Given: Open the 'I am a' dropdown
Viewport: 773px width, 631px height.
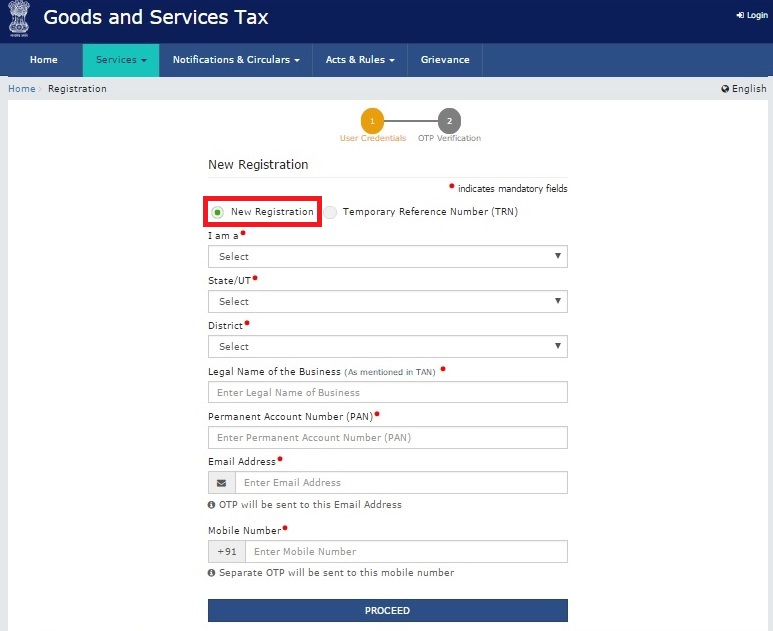Looking at the screenshot, I should (x=387, y=257).
